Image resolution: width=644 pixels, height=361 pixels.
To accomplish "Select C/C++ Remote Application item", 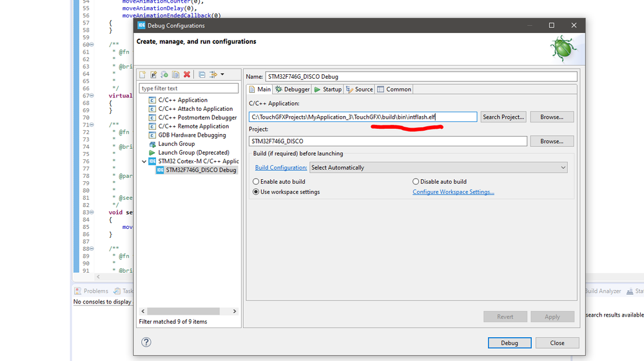I will (193, 126).
